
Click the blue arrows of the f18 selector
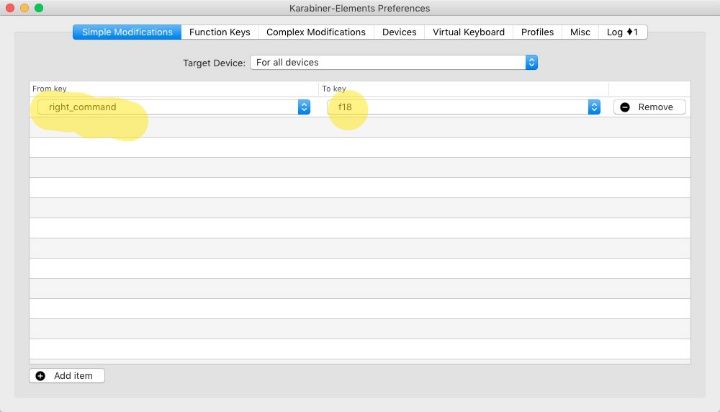(x=594, y=107)
